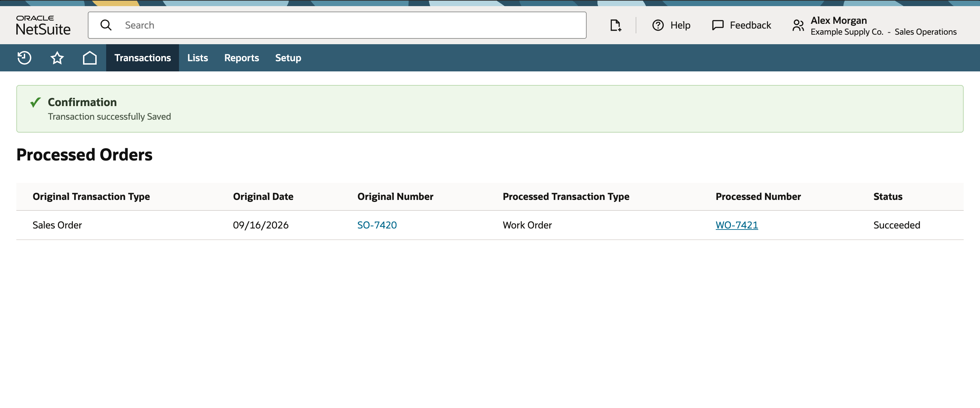Click the Work Order cell
This screenshot has height=408, width=980.
(527, 225)
